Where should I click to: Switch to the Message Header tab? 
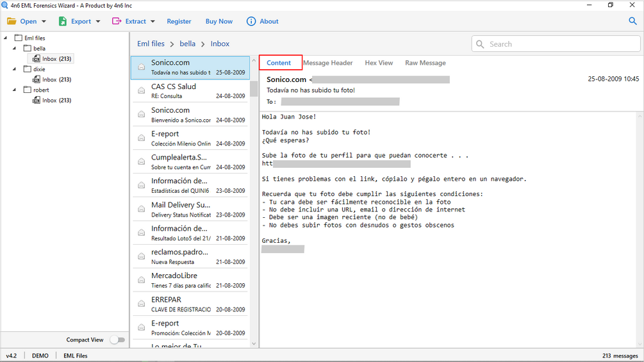[327, 63]
